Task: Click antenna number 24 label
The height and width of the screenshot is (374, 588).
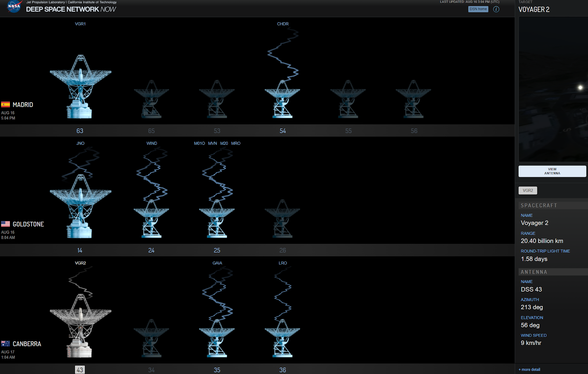Action: 151,250
